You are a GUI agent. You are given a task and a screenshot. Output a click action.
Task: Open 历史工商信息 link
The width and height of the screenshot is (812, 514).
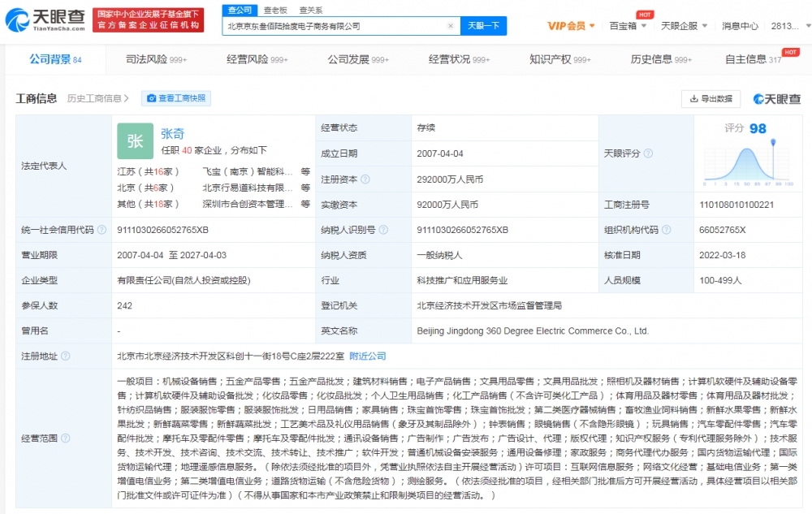coord(98,98)
